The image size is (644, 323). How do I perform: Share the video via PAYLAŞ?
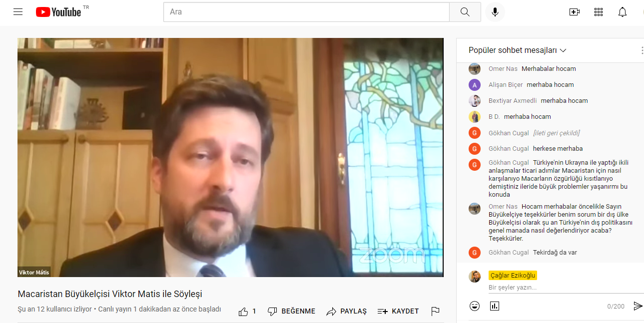pyautogui.click(x=346, y=312)
